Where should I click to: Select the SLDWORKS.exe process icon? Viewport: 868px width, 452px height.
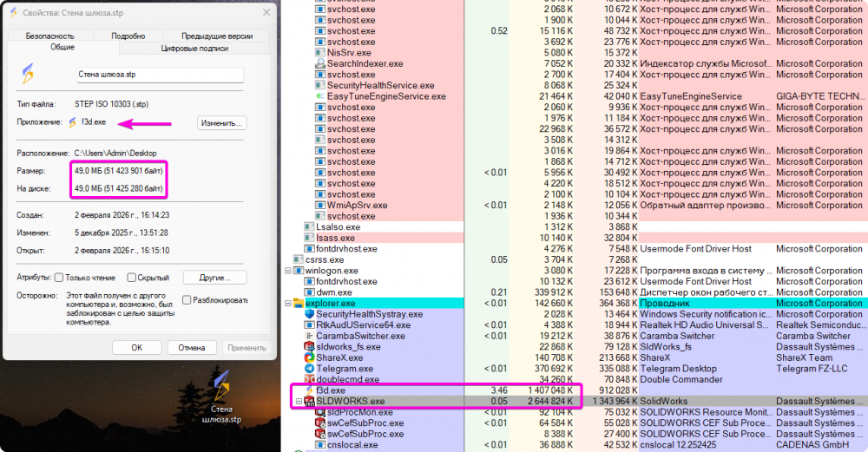click(309, 402)
